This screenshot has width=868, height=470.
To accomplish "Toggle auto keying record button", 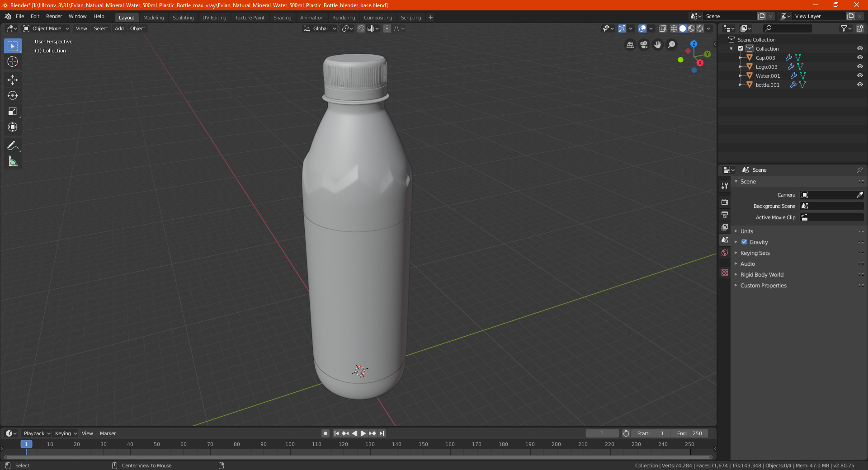I will [x=325, y=433].
